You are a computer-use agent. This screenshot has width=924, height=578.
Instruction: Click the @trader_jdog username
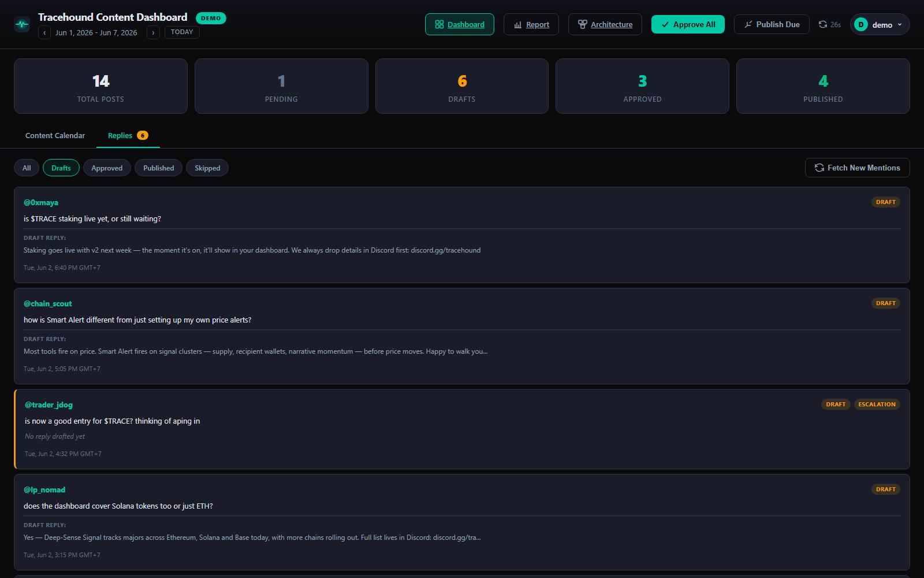pyautogui.click(x=49, y=405)
